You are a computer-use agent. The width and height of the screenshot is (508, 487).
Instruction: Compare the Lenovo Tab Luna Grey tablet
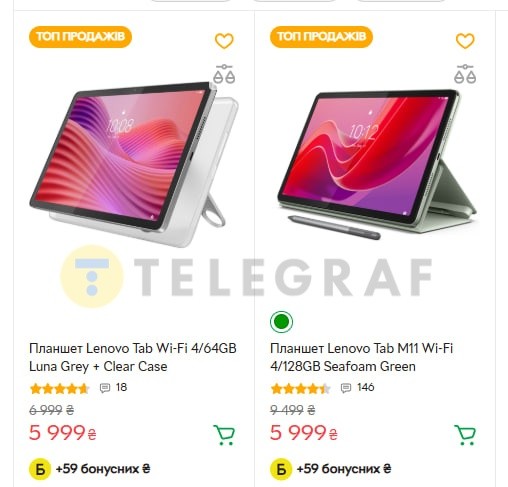coord(224,74)
